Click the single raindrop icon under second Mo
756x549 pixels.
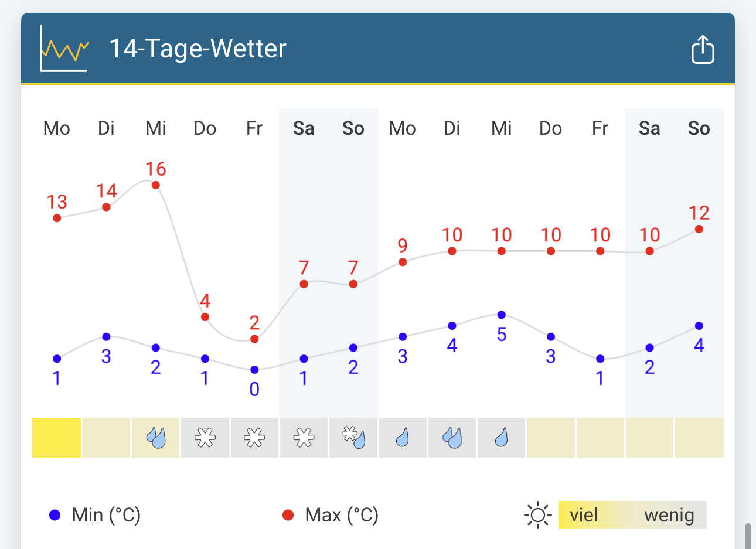(x=403, y=438)
